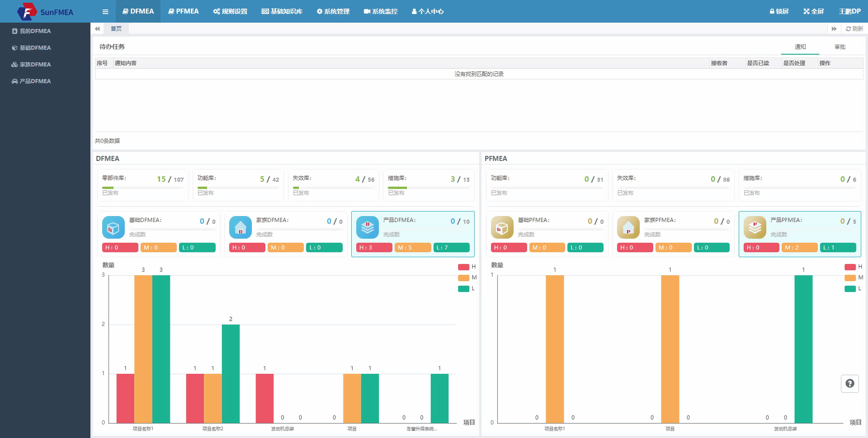Click the 产品DFMEA blue layers icon
868x438 pixels.
click(x=367, y=227)
